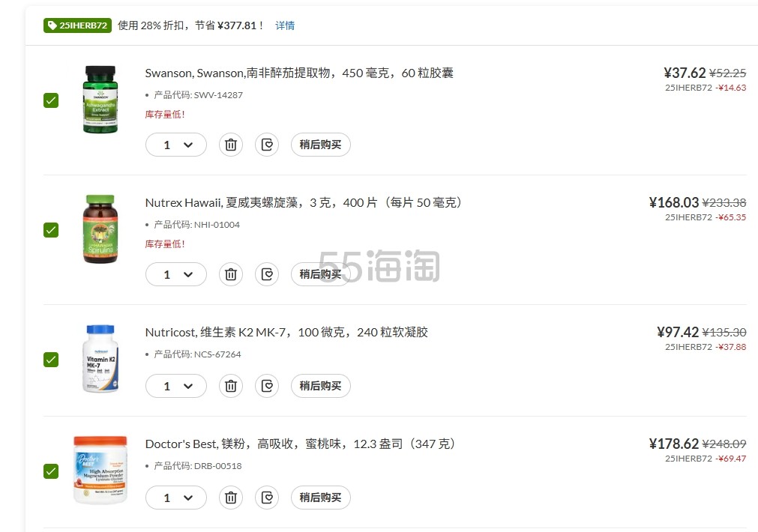The image size is (758, 532).
Task: Open the 详情 discount details link
Action: [285, 25]
